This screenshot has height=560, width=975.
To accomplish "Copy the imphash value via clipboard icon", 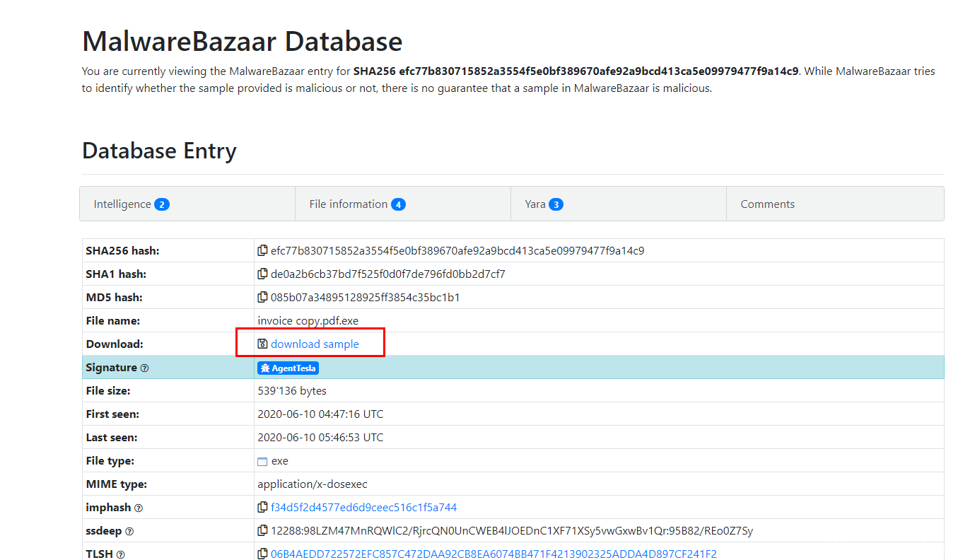I will 262,507.
